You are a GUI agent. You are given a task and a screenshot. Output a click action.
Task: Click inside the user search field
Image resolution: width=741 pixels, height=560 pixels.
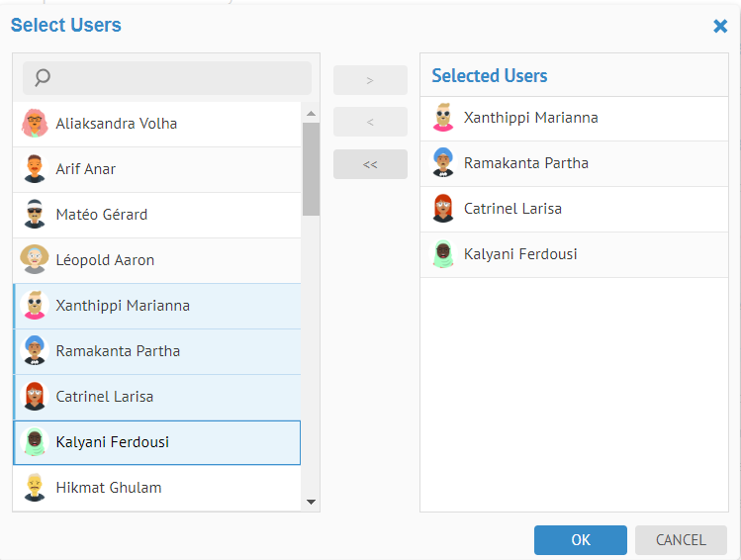point(178,78)
